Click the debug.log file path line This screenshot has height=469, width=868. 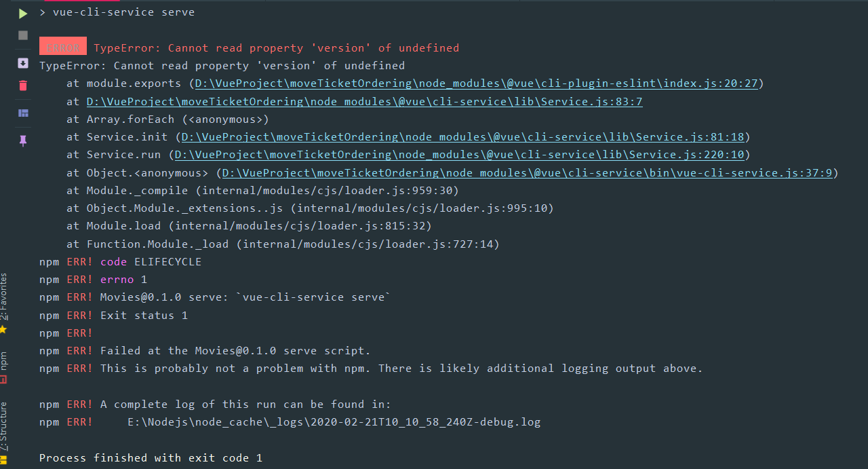[334, 422]
